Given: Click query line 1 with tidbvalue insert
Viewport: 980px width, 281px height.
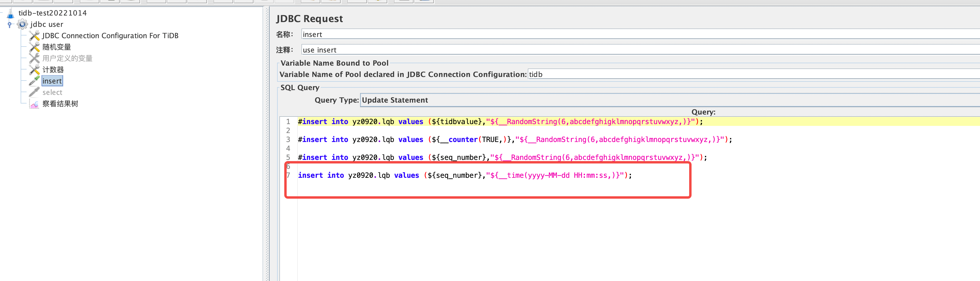Looking at the screenshot, I should pos(500,122).
